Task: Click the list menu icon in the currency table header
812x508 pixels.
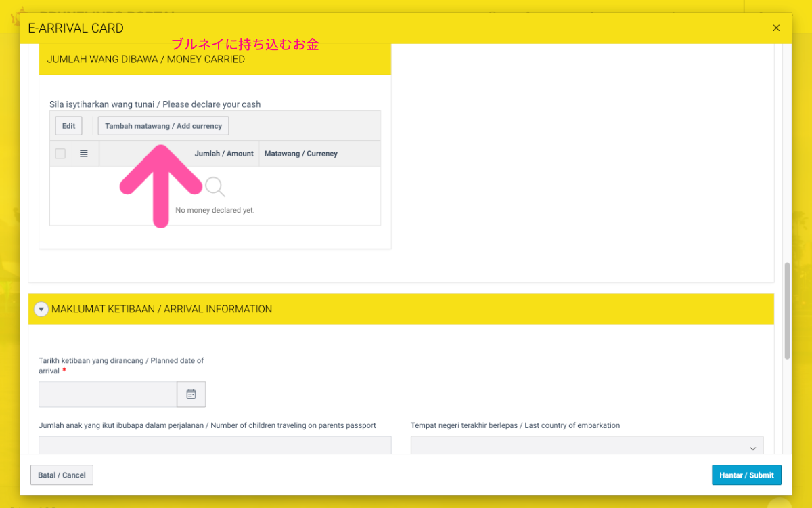Action: pos(84,153)
